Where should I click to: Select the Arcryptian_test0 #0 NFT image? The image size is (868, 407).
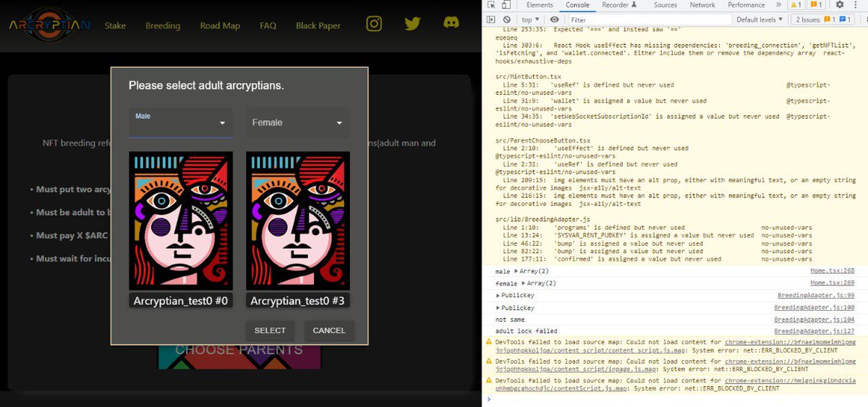click(x=181, y=220)
